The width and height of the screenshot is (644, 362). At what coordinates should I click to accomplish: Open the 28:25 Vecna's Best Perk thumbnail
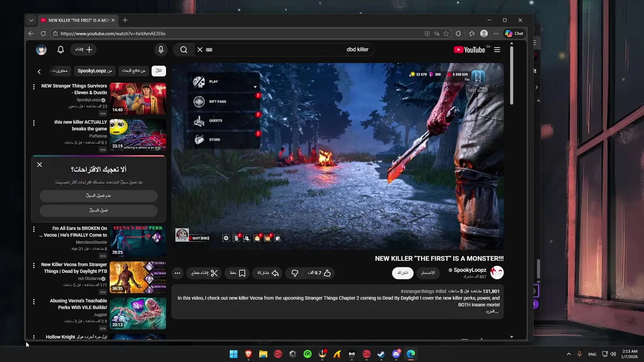(x=138, y=241)
